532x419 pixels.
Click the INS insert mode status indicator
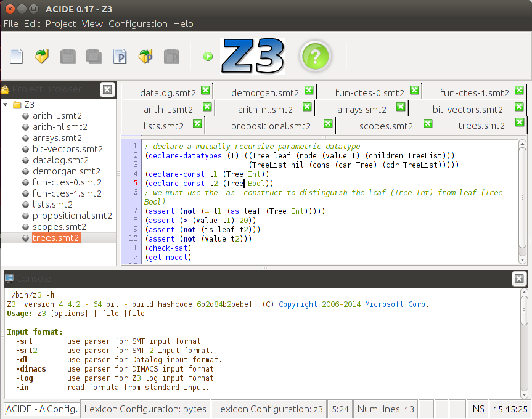477,409
